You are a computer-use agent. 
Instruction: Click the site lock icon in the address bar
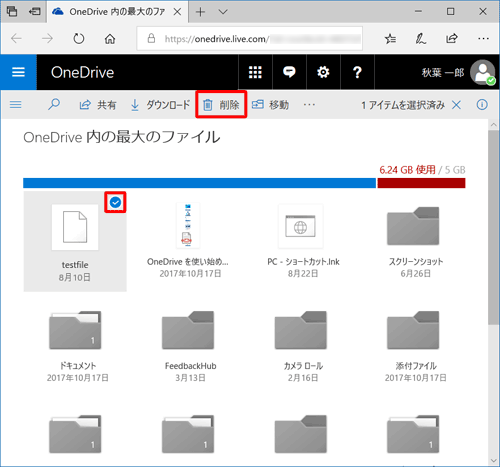pos(151,38)
